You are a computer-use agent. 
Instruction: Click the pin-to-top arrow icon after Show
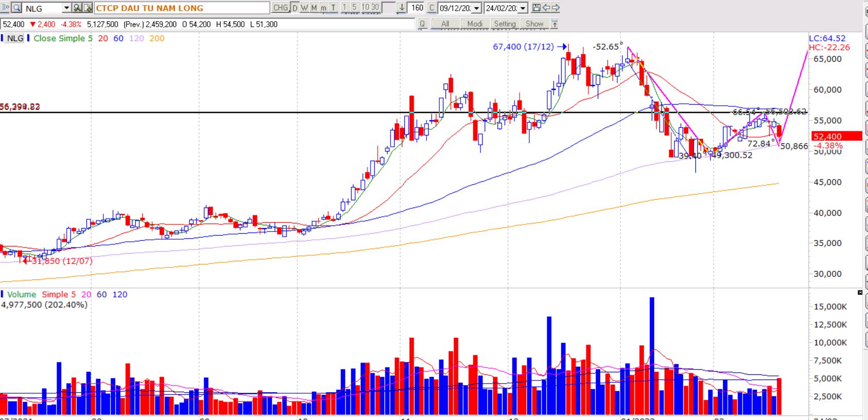point(555,24)
